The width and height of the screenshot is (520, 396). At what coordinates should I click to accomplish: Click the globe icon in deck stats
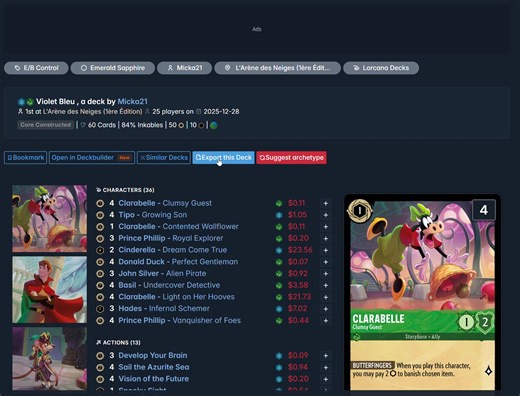(x=214, y=125)
